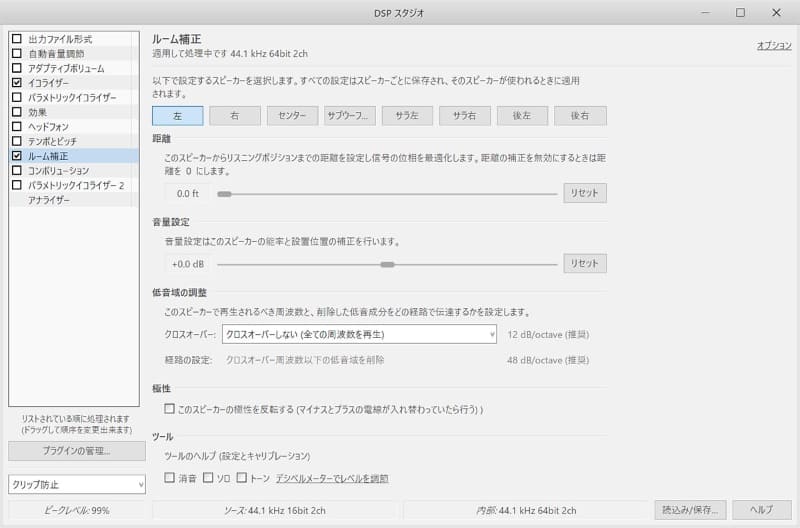Click the 12 dB/octave (推奨) slope
The width and height of the screenshot is (800, 528).
pyautogui.click(x=548, y=335)
